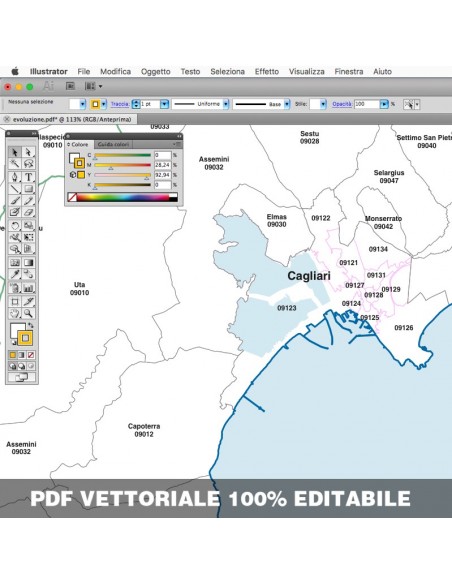Image resolution: width=452 pixels, height=584 pixels.
Task: Reset to default fill and stroke
Action: click(14, 342)
